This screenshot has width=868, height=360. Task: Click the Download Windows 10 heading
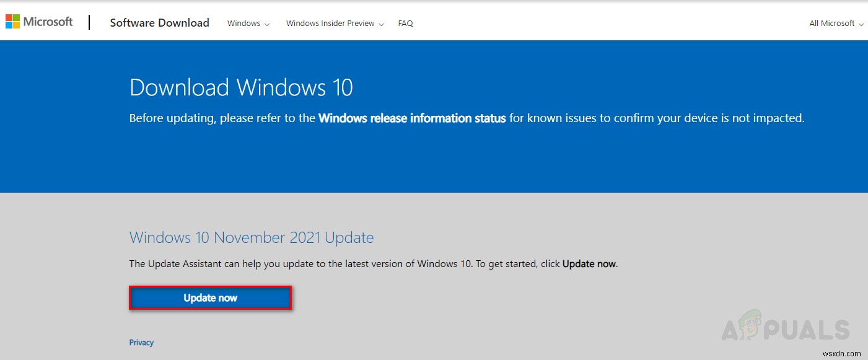tap(240, 87)
